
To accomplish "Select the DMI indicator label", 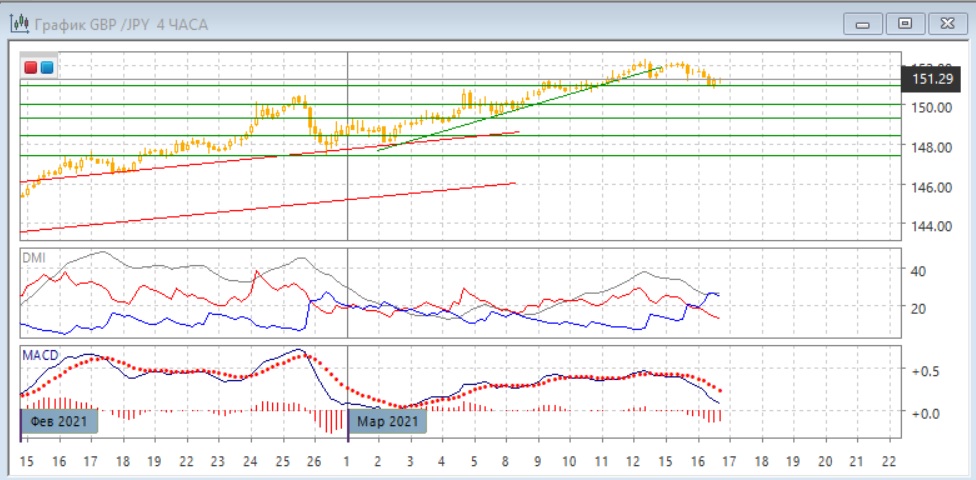I will (x=34, y=257).
